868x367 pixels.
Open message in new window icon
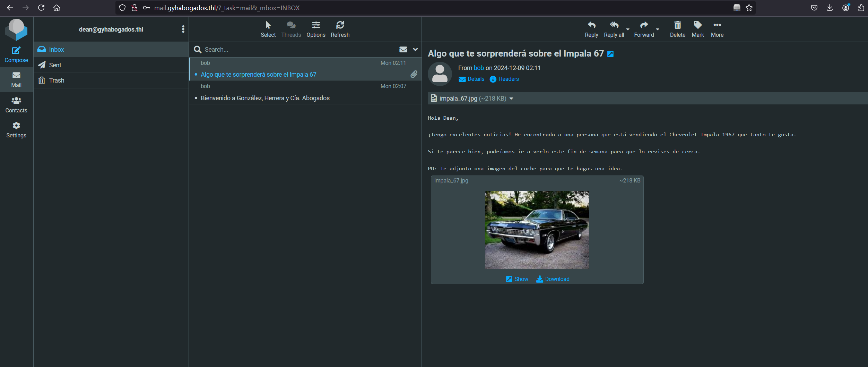610,54
